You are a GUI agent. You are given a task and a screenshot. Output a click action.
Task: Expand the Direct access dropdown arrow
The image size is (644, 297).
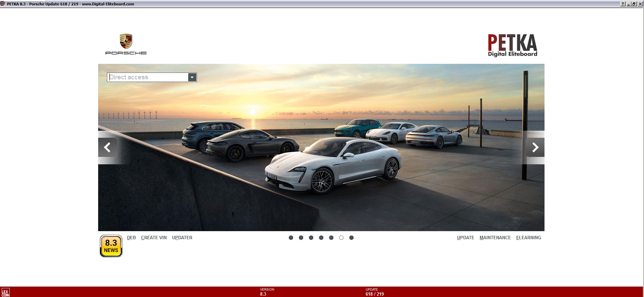tap(192, 77)
